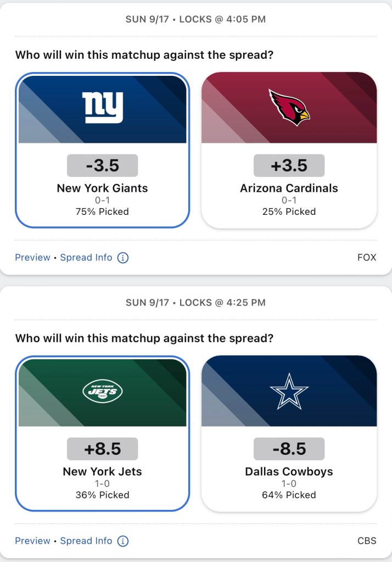Screen dimensions: 392x562
Task: Open Spread Info link under Giants matchup
Action: click(86, 258)
